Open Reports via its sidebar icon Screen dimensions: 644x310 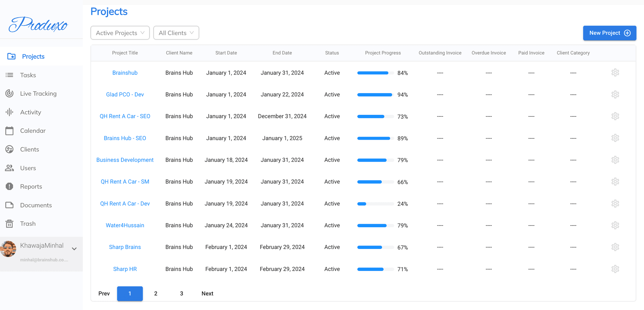tap(9, 186)
